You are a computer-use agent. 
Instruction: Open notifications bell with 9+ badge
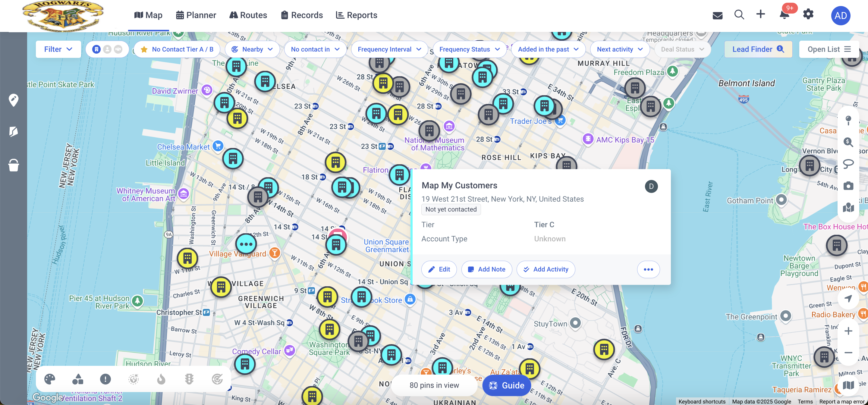tap(785, 14)
